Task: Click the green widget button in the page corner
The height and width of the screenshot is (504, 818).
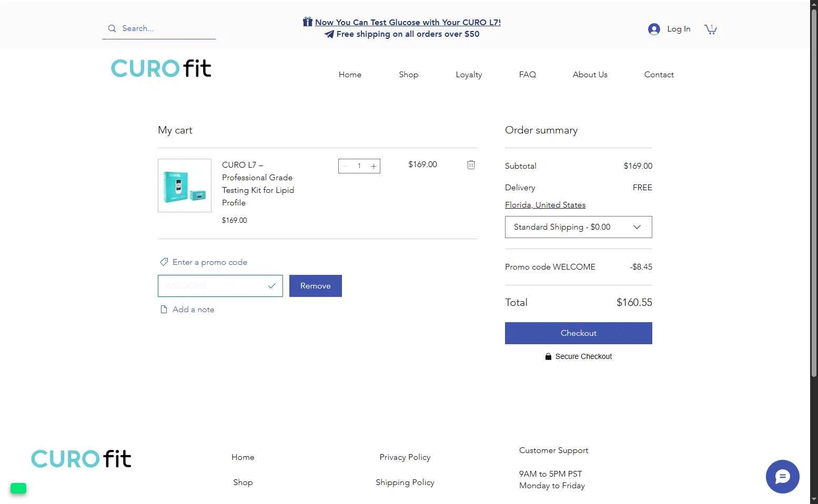Action: click(x=18, y=488)
